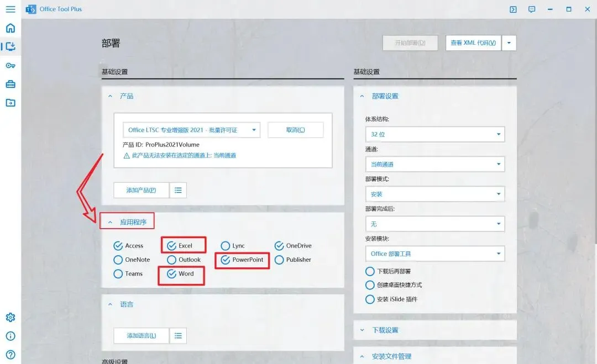Open the Office LTSC 2021 product dropdown
Image resolution: width=597 pixels, height=364 pixels.
pyautogui.click(x=191, y=130)
